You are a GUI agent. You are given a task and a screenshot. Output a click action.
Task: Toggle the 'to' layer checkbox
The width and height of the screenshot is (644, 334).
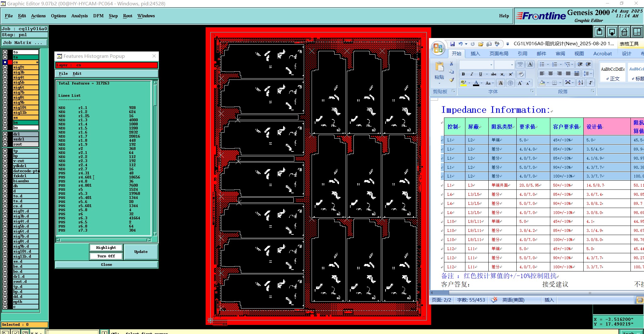[x=5, y=52]
